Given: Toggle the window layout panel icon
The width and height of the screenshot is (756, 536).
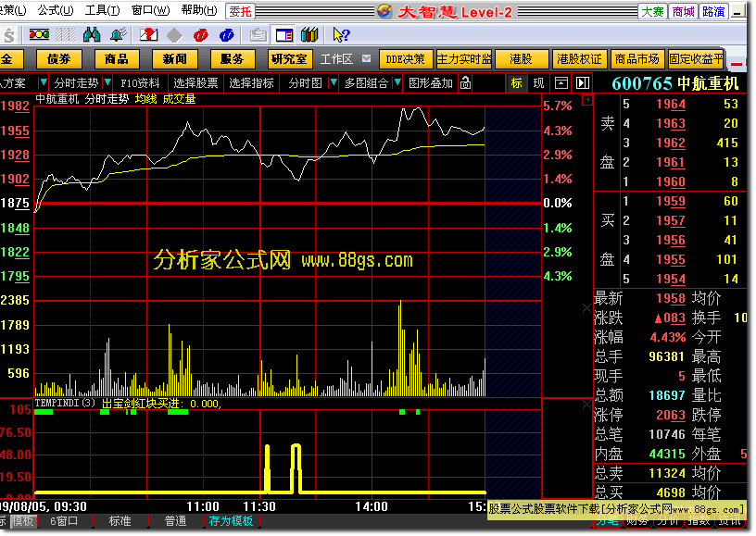Looking at the screenshot, I should point(284,35).
